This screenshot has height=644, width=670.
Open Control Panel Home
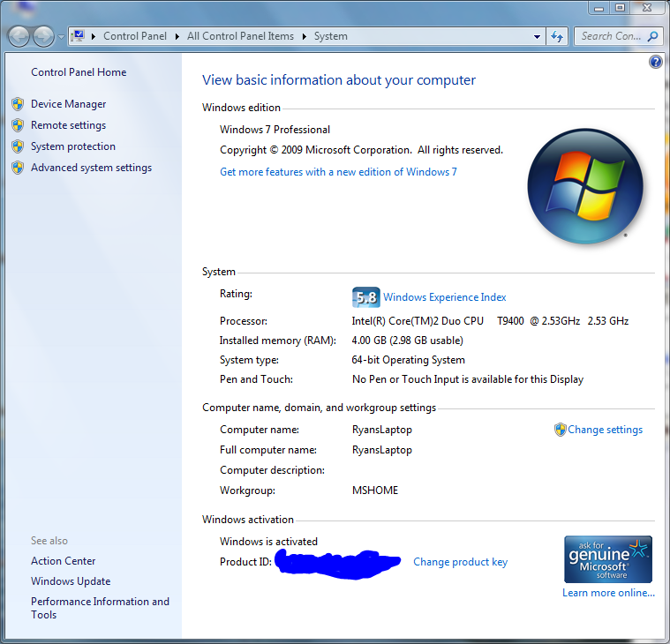click(79, 72)
